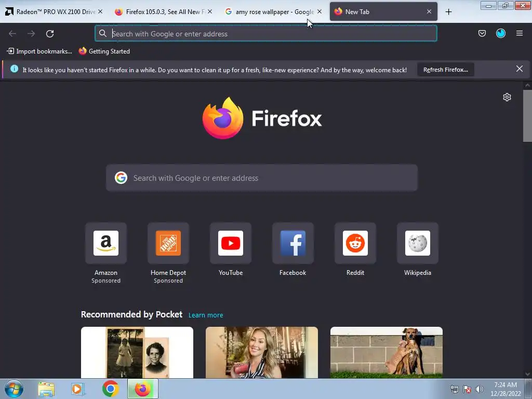Viewport: 532px width, 399px height.
Task: Open the Getting Started bookmark
Action: tap(104, 51)
